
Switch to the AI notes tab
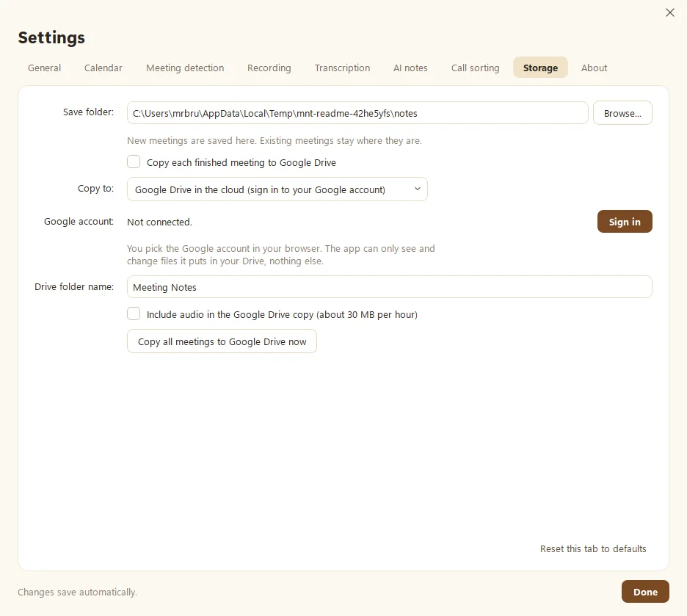click(x=410, y=68)
